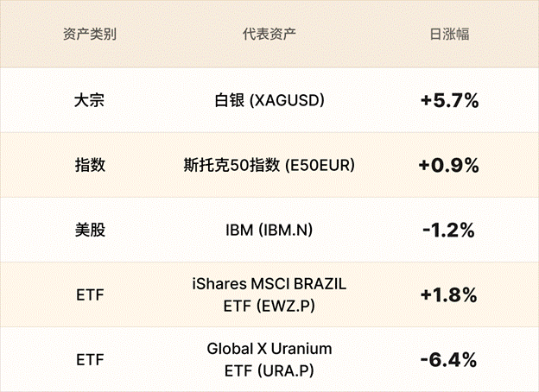Click the -1.2% daily change value
The image size is (539, 392).
449,230
